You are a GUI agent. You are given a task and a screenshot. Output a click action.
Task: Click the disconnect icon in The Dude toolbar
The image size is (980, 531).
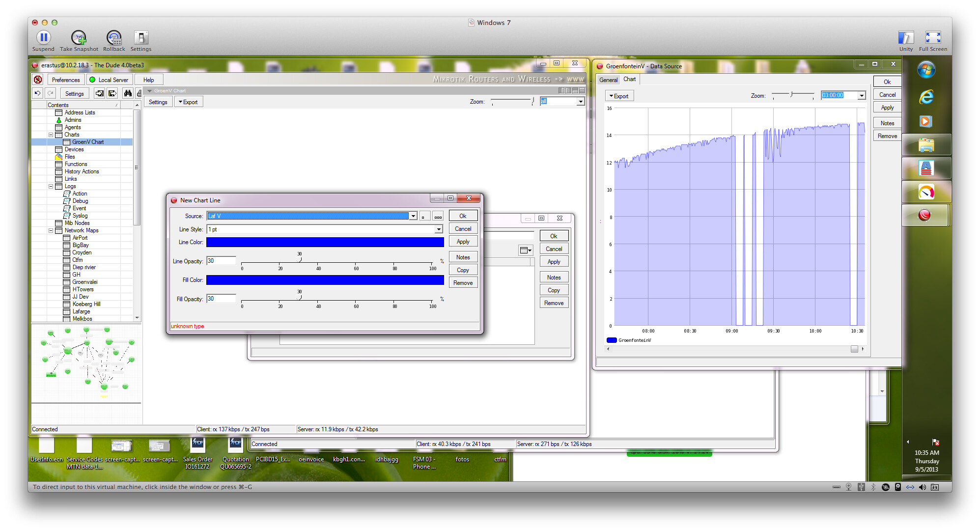pos(38,80)
